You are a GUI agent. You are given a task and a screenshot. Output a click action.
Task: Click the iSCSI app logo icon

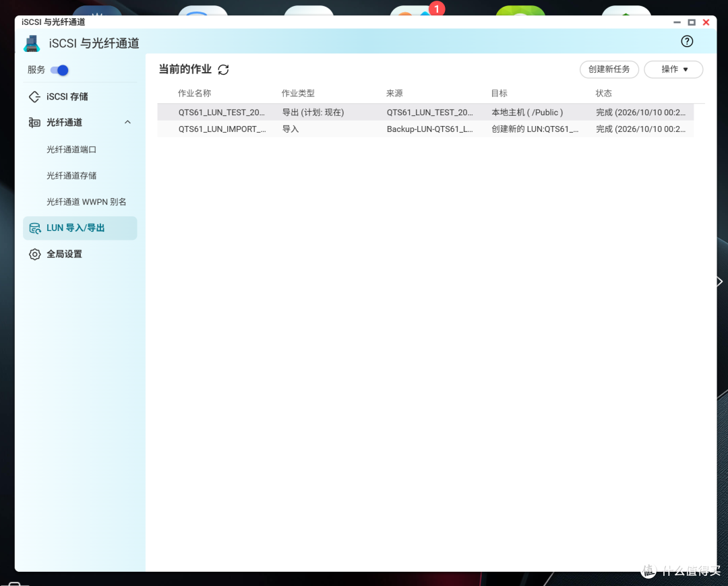32,43
